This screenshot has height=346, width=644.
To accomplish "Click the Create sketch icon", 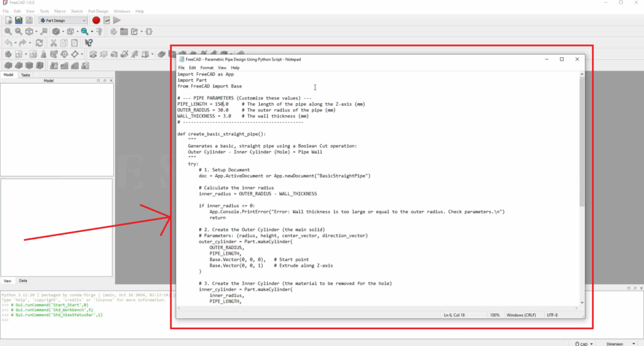I will point(19,54).
